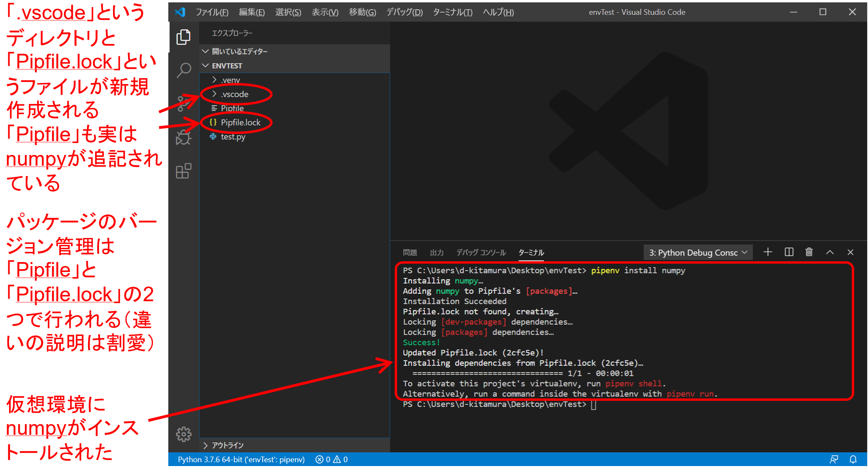This screenshot has width=868, height=470.
Task: Switch to the 問題 panel tab
Action: point(410,253)
